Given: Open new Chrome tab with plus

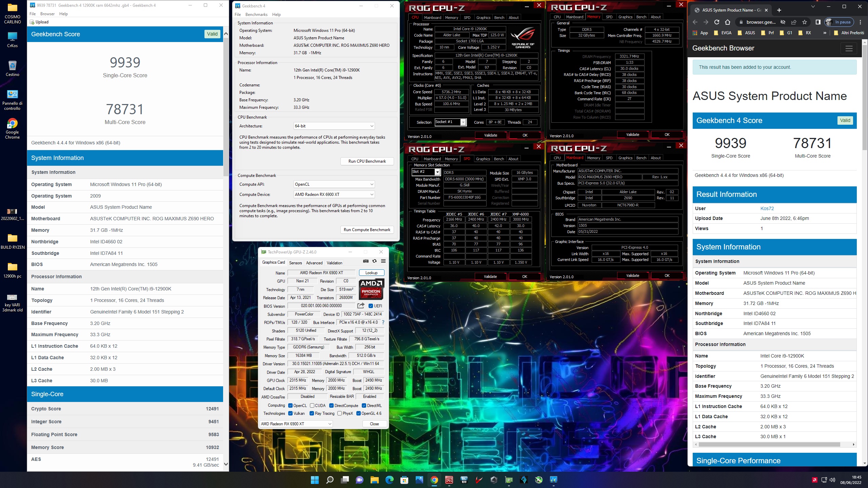Looking at the screenshot, I should 779,10.
